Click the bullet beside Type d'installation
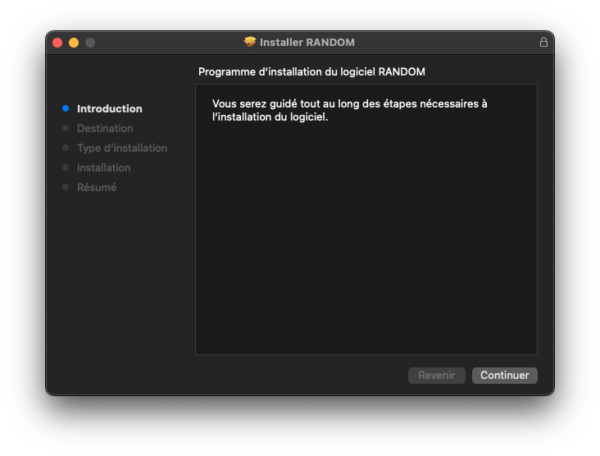Image resolution: width=600 pixels, height=456 pixels. [66, 148]
